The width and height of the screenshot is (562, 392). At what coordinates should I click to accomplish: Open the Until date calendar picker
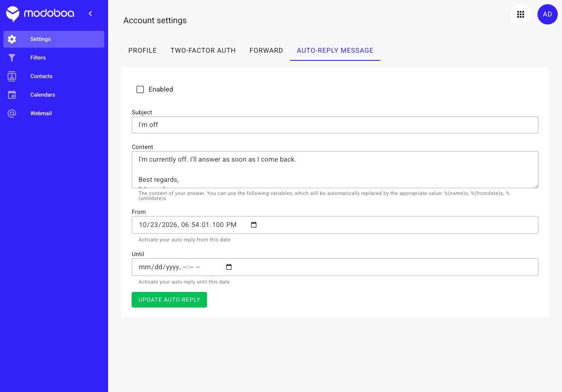(229, 267)
